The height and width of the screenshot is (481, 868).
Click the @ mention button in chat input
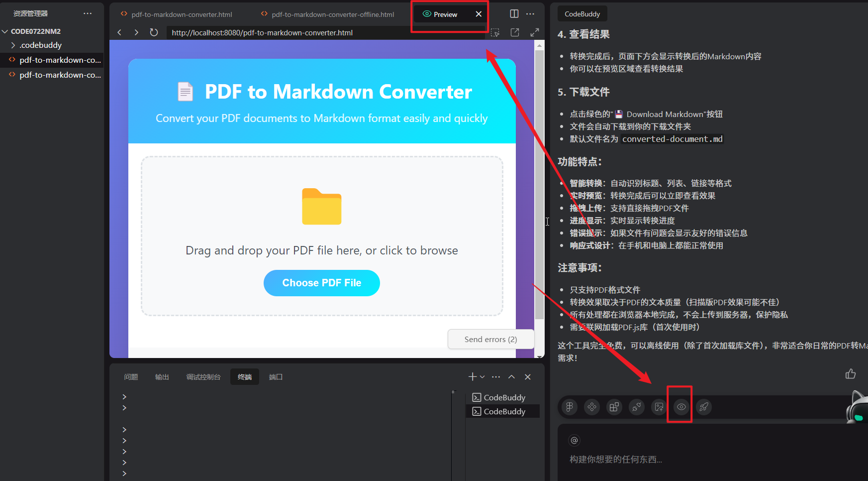tap(574, 440)
